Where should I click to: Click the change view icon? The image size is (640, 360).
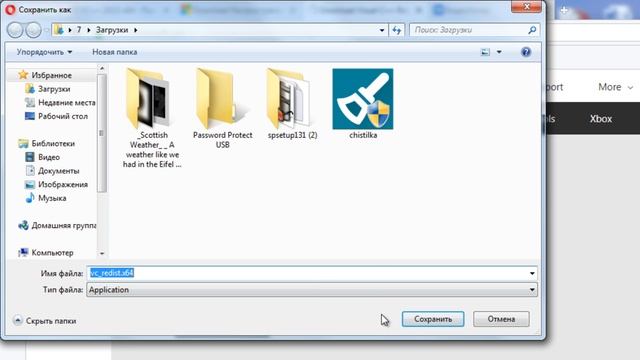[x=485, y=52]
